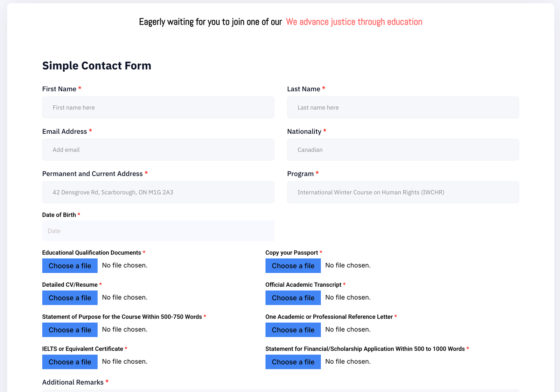Open the Program field for IWCHR course
560x392 pixels.
pyautogui.click(x=403, y=192)
